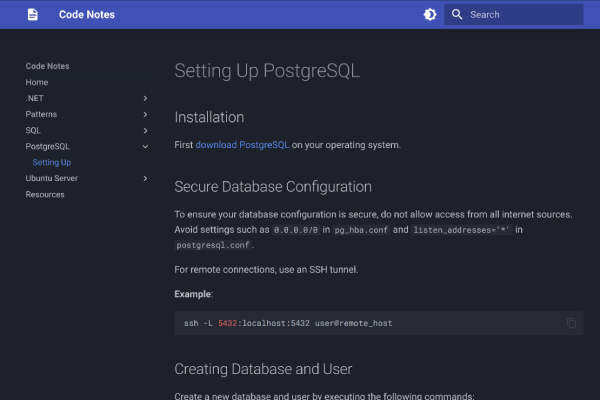
Task: Follow the download PostgreSQL link
Action: (x=242, y=144)
